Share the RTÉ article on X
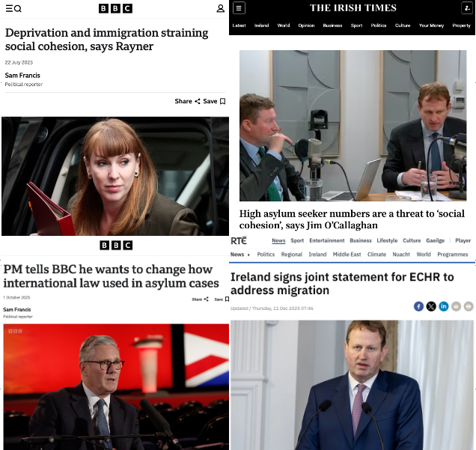This screenshot has height=450, width=476. pos(431,306)
